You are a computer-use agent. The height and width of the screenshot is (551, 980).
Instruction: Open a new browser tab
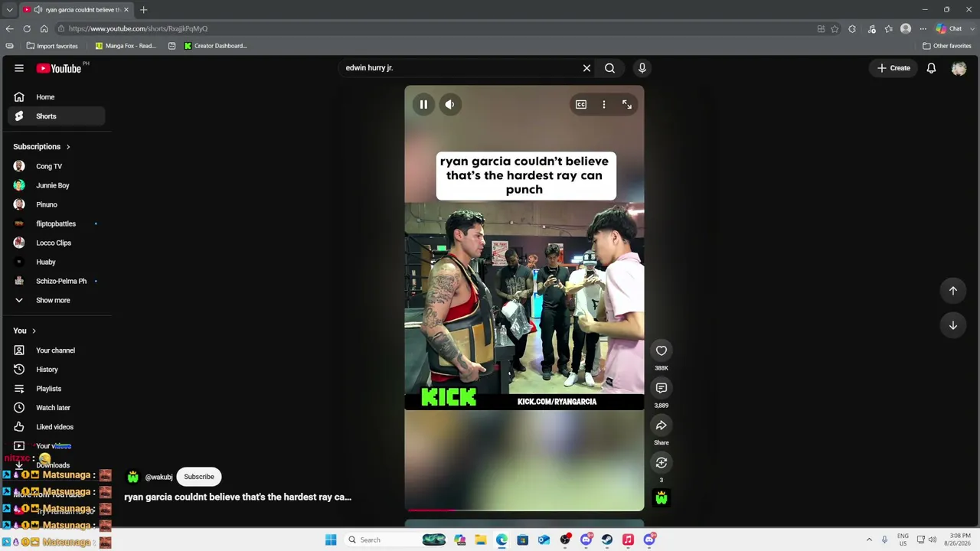coord(143,10)
